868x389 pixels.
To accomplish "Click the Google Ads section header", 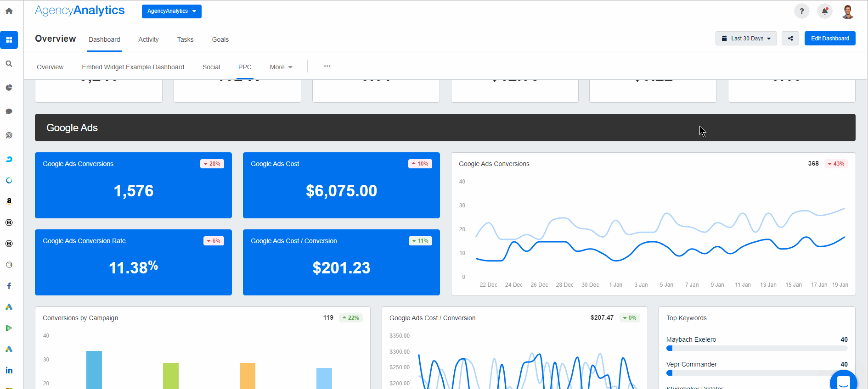I will click(x=445, y=128).
